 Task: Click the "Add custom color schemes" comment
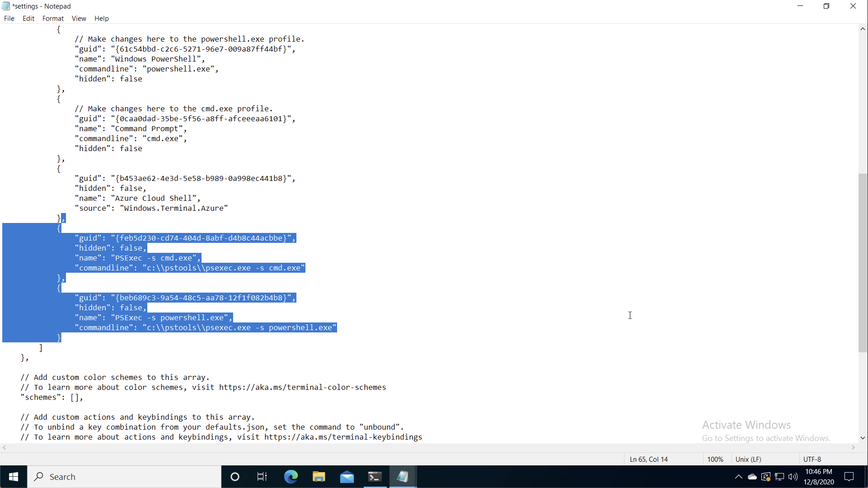tap(115, 377)
